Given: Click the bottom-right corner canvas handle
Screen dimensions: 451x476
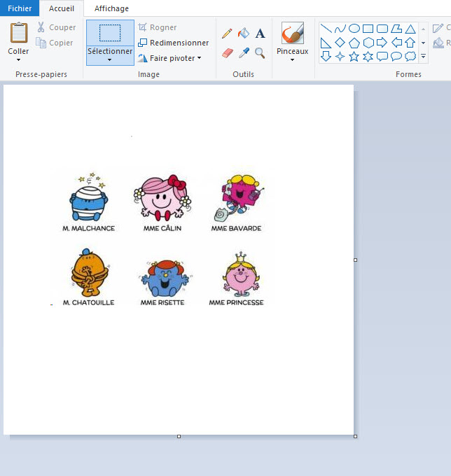Looking at the screenshot, I should pos(355,436).
